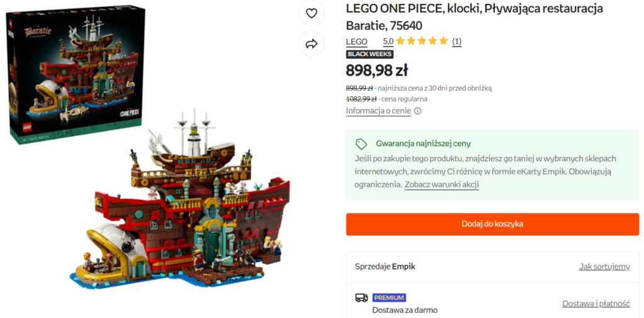Open the review count (1) link
This screenshot has width=644, height=318.
coord(457,42)
